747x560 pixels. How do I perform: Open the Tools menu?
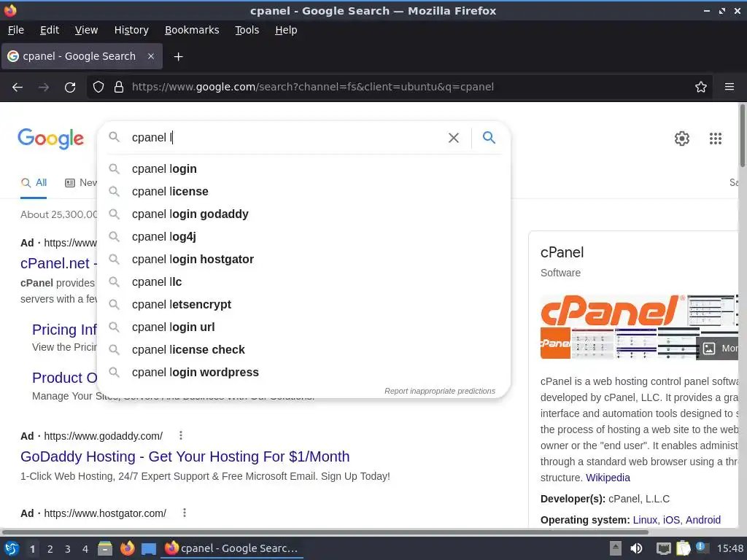coord(247,30)
